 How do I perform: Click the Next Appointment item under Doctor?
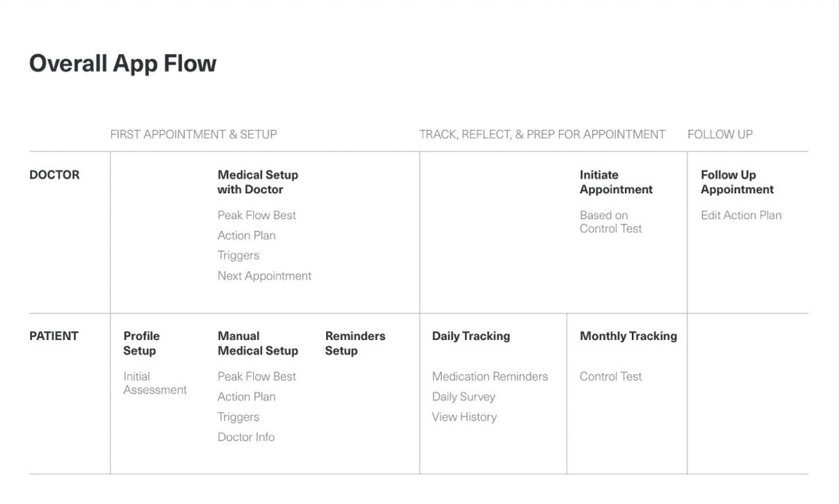265,276
